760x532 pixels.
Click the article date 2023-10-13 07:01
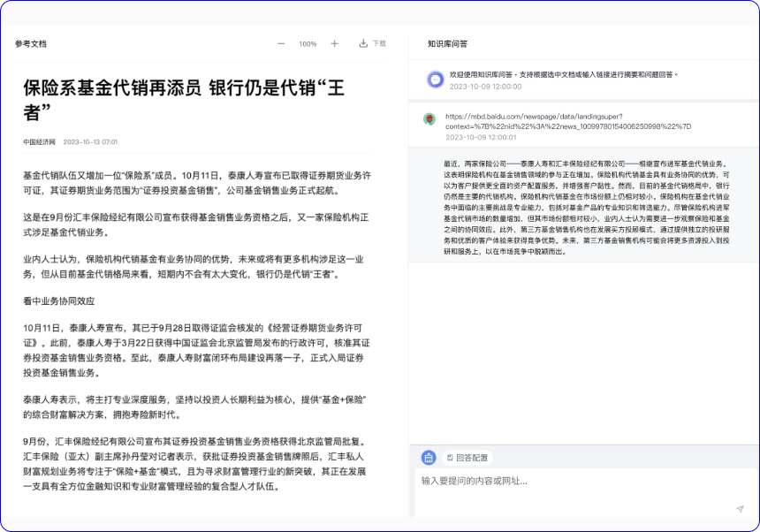point(90,142)
